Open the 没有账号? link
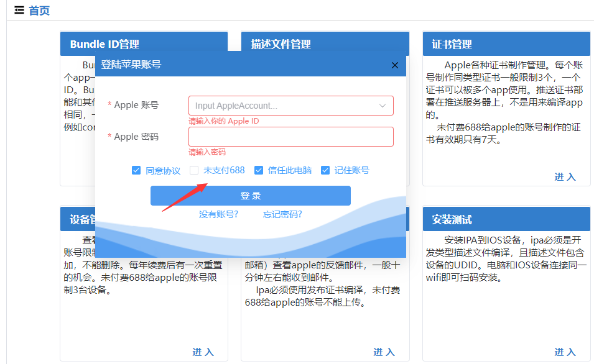The height and width of the screenshot is (364, 594). coord(218,214)
